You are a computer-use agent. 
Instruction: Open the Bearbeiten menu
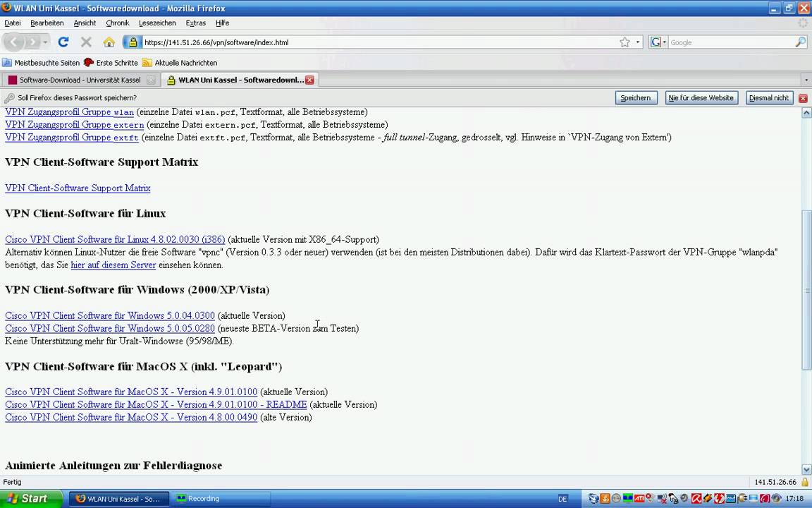coord(47,23)
